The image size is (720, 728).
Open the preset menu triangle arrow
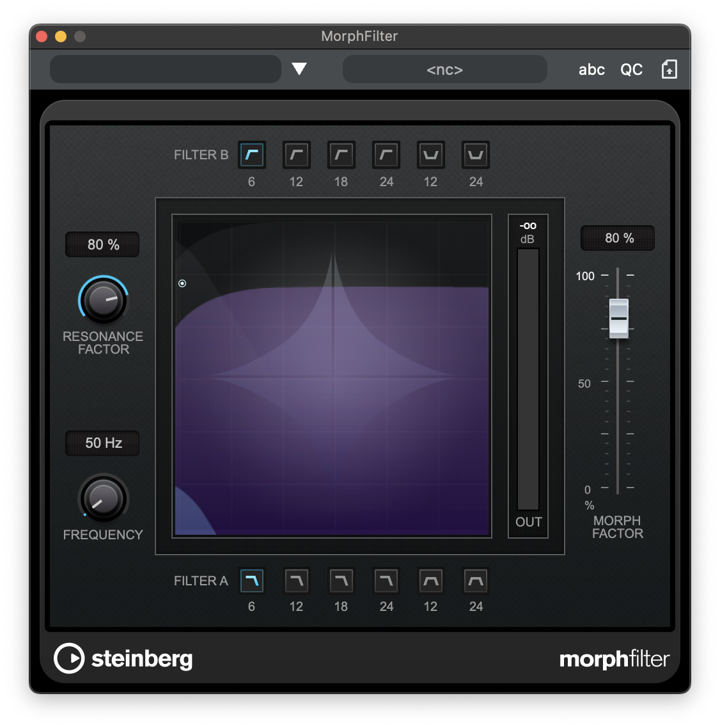tap(299, 69)
